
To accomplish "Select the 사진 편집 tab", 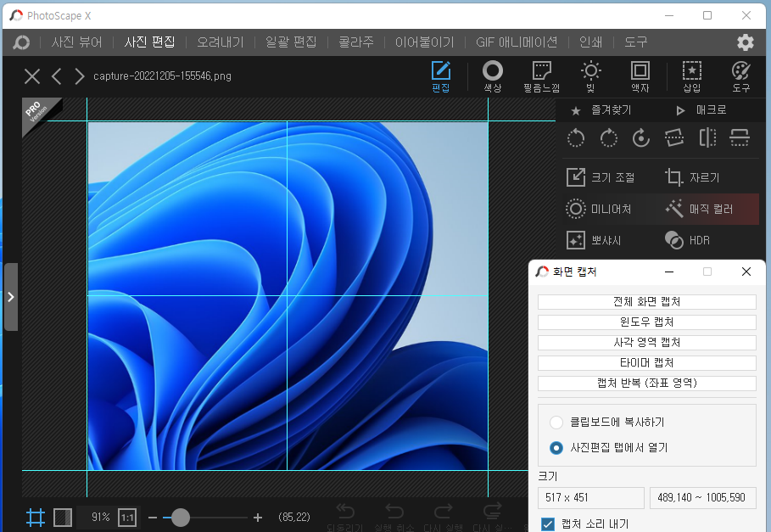I will 149,42.
